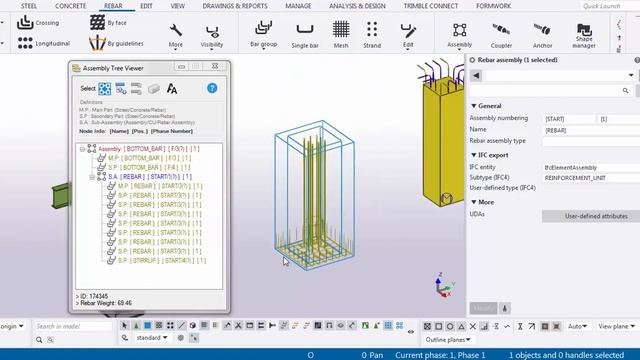Collapse the General properties section
Viewport: 640px width, 360px height.
474,106
